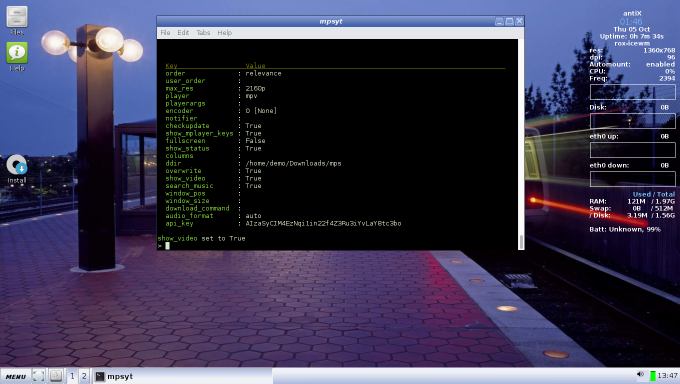This screenshot has width=680, height=384.
Task: Click the 'max_res' 2160p value
Action: [x=255, y=88]
